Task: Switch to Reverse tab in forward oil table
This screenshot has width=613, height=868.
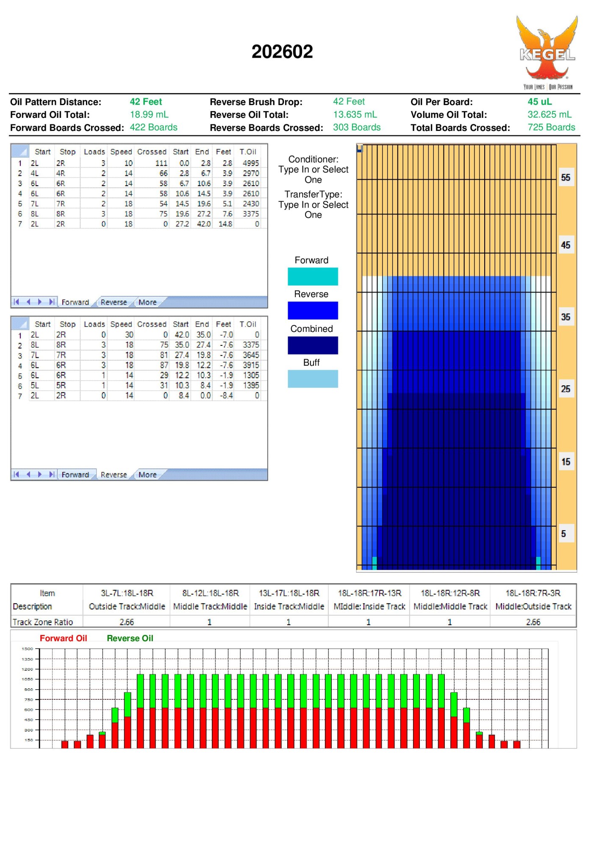Action: point(114,302)
